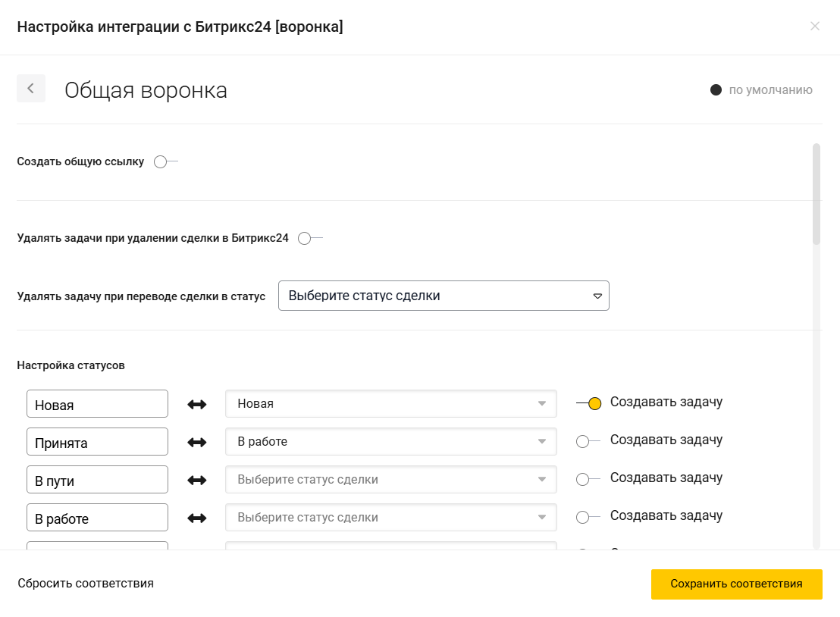
Task: Click the Создать общую ссылку label
Action: pyautogui.click(x=80, y=161)
